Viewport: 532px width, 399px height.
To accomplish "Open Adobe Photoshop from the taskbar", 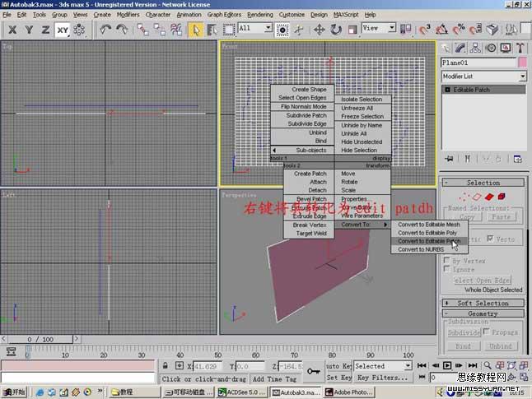I will tap(349, 392).
